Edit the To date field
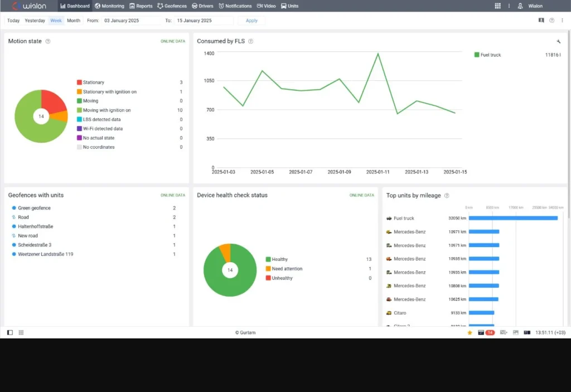 tap(204, 21)
